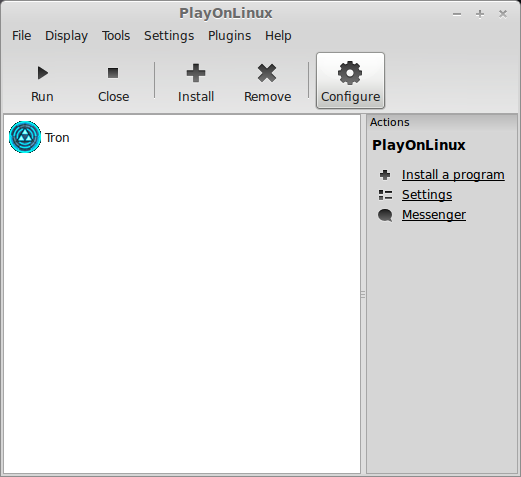Open the Settings link in Actions panel
Viewport: 521px width, 477px height.
coord(427,195)
